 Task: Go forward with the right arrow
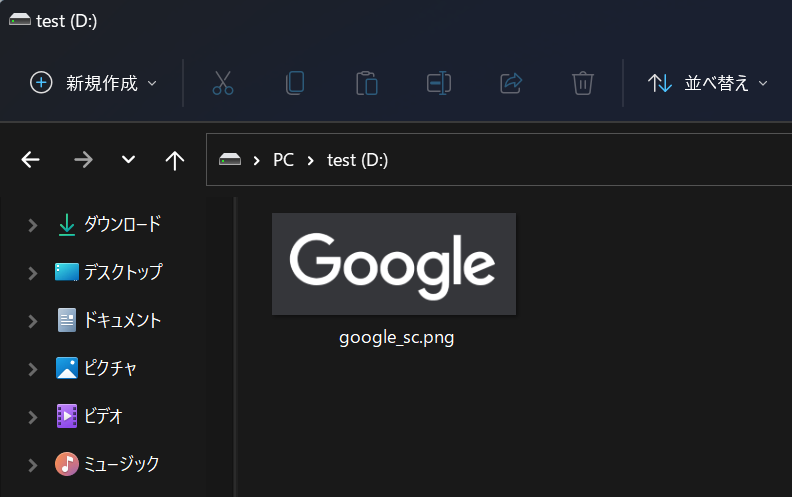tap(83, 160)
